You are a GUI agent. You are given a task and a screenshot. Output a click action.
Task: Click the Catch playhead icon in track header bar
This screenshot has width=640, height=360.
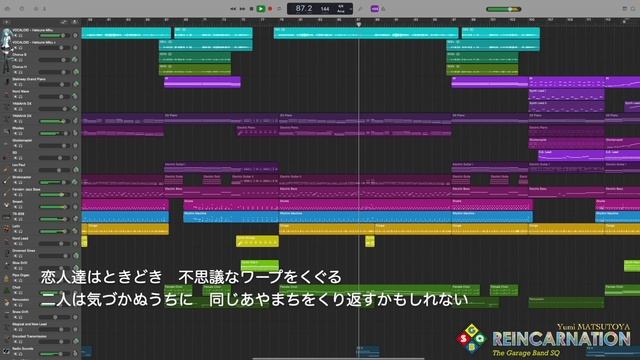coord(75,22)
